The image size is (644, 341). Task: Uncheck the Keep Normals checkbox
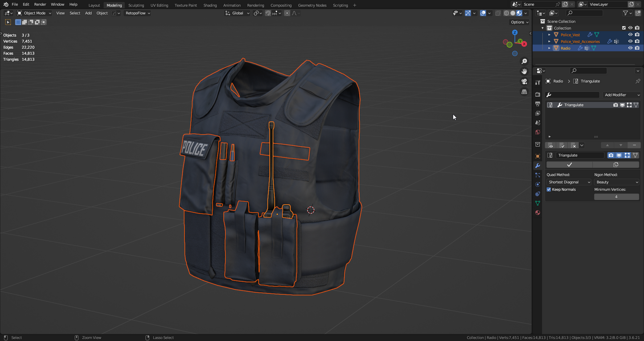point(549,189)
